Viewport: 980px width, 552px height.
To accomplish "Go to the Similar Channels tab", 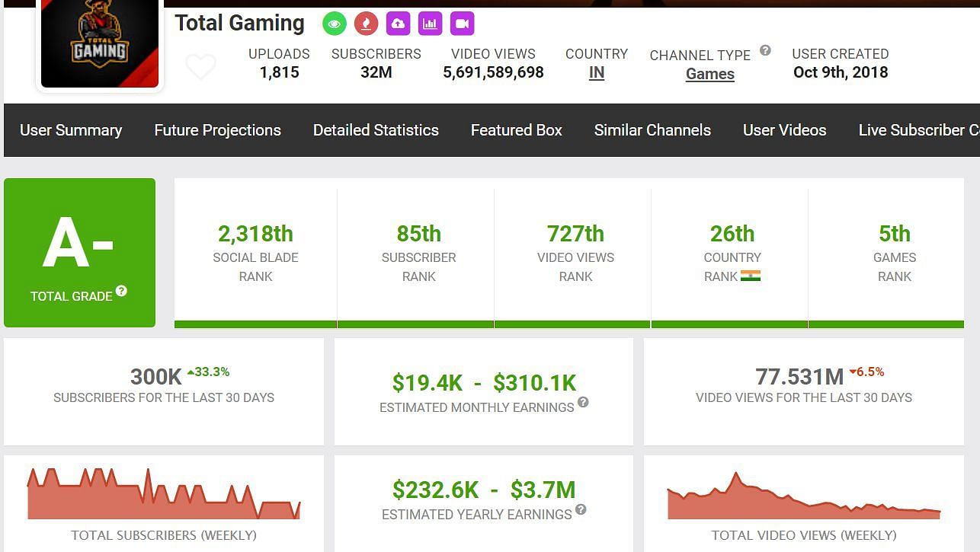I will [x=652, y=130].
